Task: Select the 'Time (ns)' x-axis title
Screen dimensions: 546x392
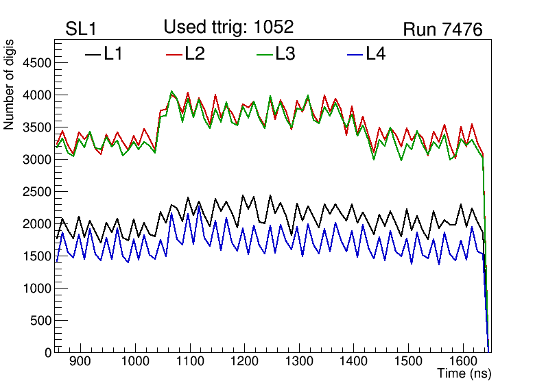Action: tap(464, 374)
